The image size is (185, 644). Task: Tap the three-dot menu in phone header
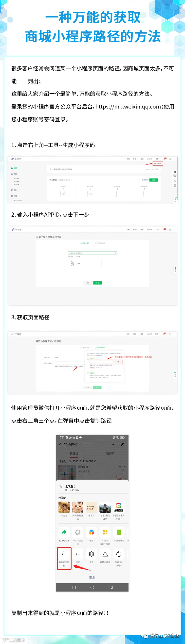coord(114,445)
